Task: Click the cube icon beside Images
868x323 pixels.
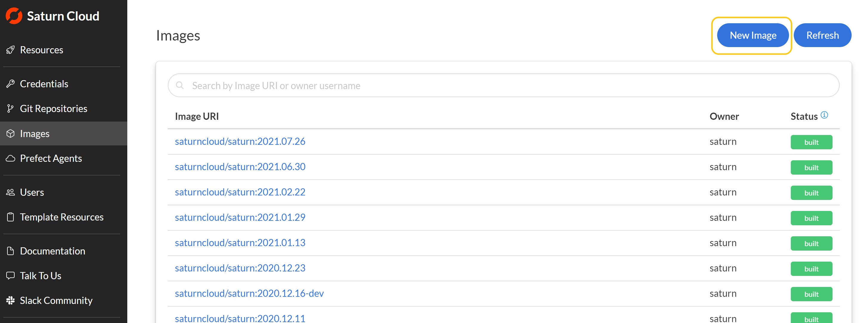Action: (x=10, y=134)
